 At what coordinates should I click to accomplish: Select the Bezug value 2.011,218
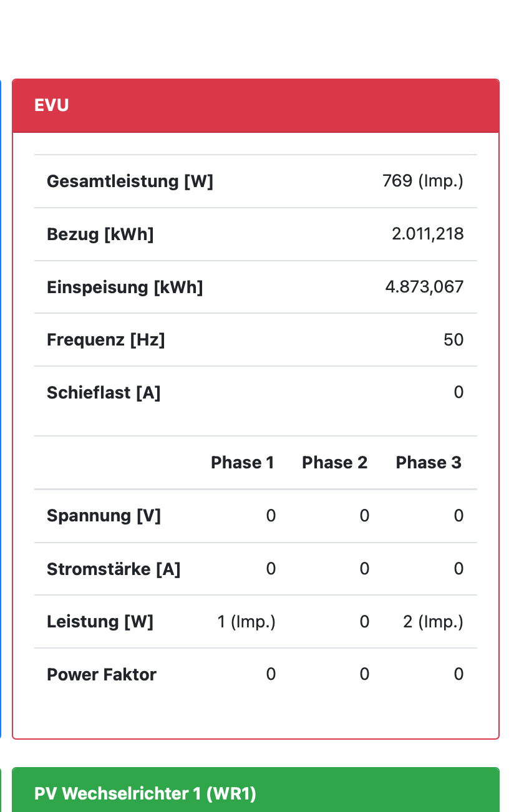(427, 234)
